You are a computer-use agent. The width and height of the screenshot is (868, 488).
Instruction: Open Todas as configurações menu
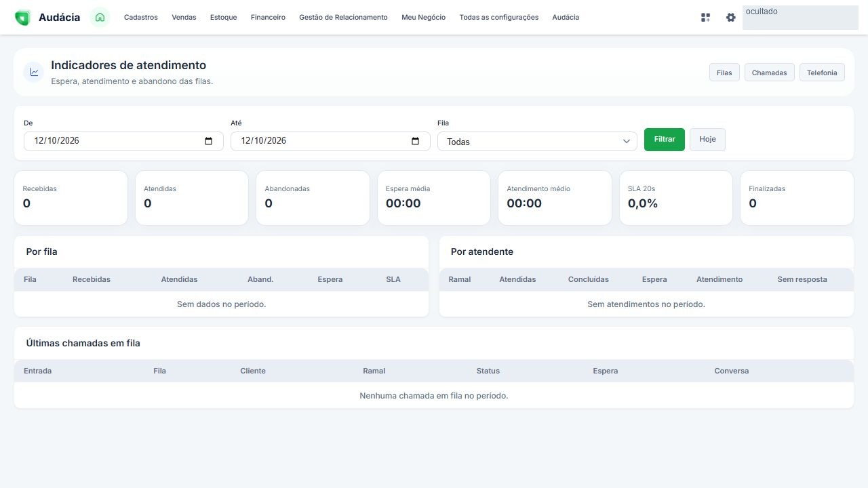coord(499,18)
